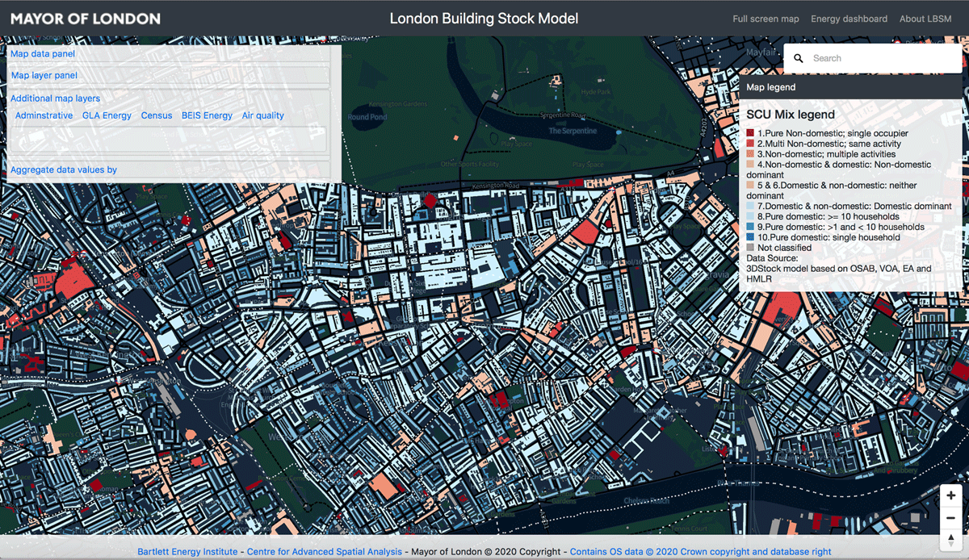
Task: Collapse the Map legend header
Action: [x=771, y=87]
